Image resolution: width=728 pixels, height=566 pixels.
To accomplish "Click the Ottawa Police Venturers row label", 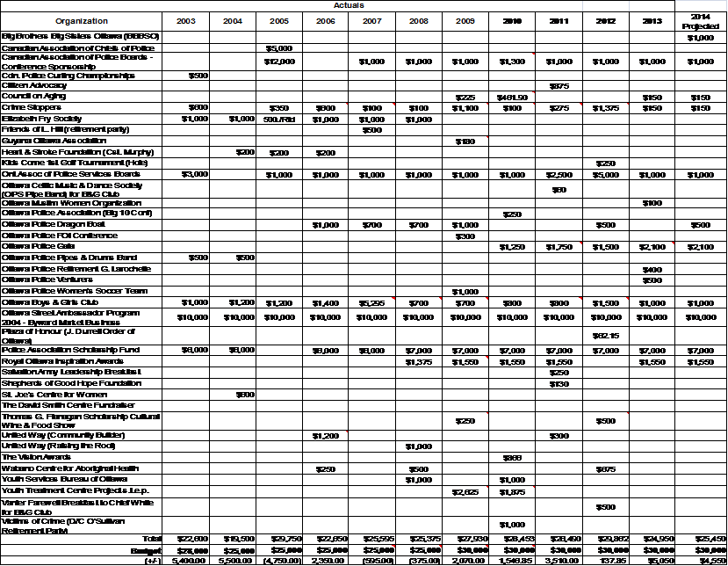I will tap(47, 279).
